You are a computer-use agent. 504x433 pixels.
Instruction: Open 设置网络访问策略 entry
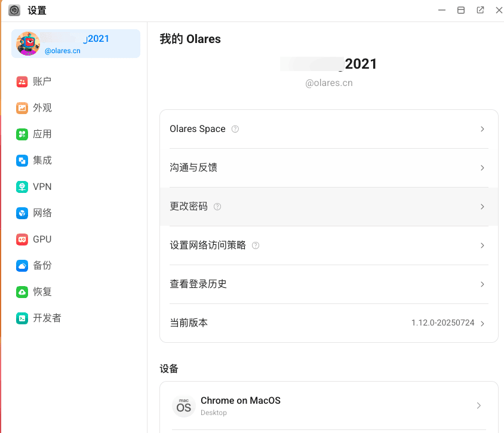(x=329, y=245)
